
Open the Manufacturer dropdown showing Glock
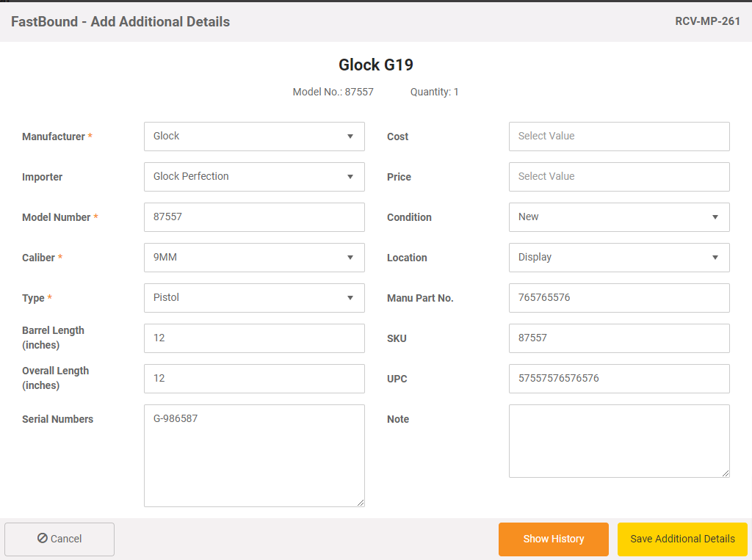[254, 137]
